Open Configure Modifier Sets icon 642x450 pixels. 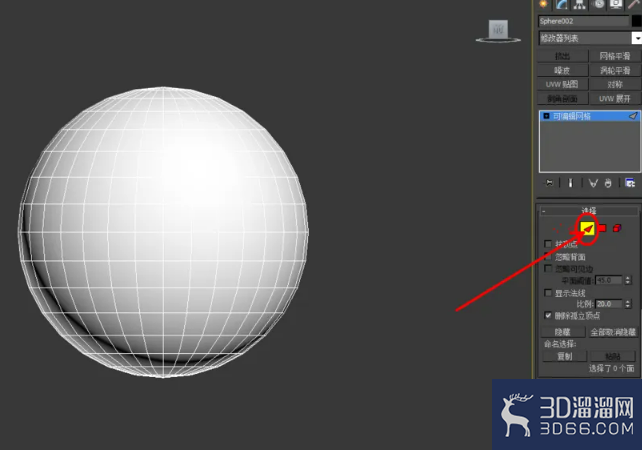[x=630, y=183]
